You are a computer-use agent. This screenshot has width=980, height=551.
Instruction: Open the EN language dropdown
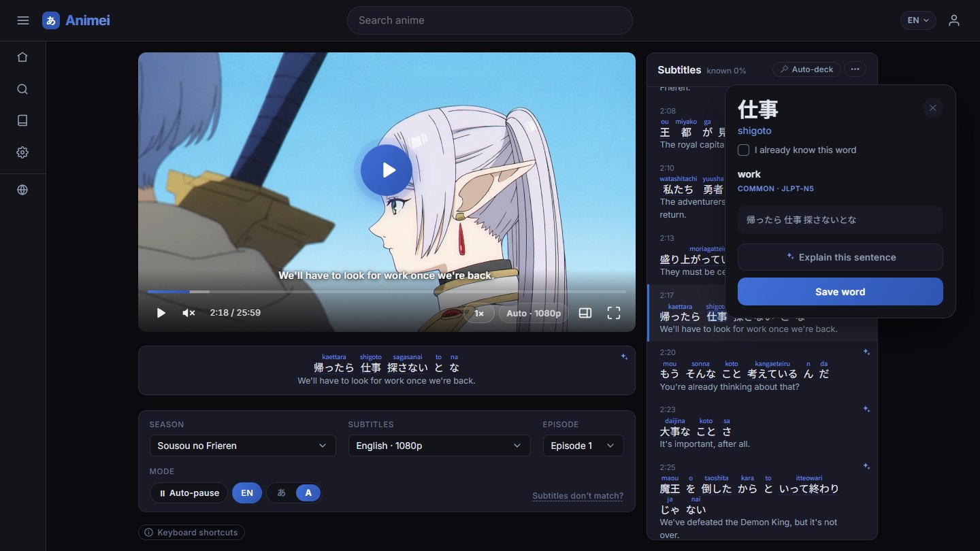[x=918, y=20]
